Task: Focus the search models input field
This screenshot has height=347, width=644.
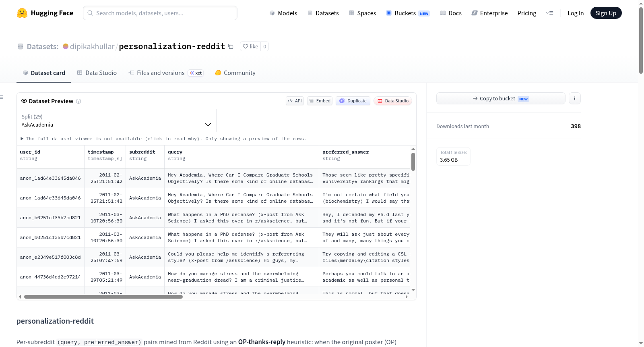Action: [160, 13]
